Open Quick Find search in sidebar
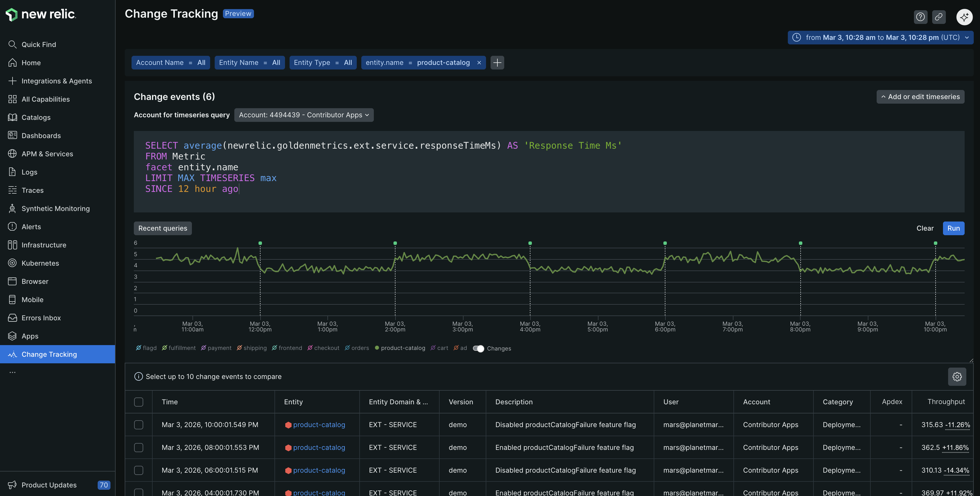This screenshot has height=496, width=980. pos(38,44)
